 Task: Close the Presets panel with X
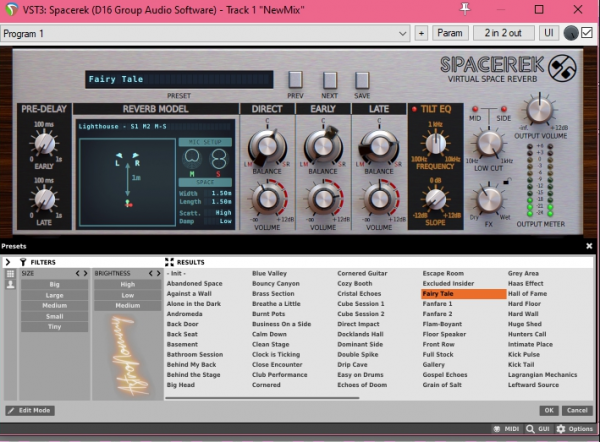pyautogui.click(x=589, y=246)
